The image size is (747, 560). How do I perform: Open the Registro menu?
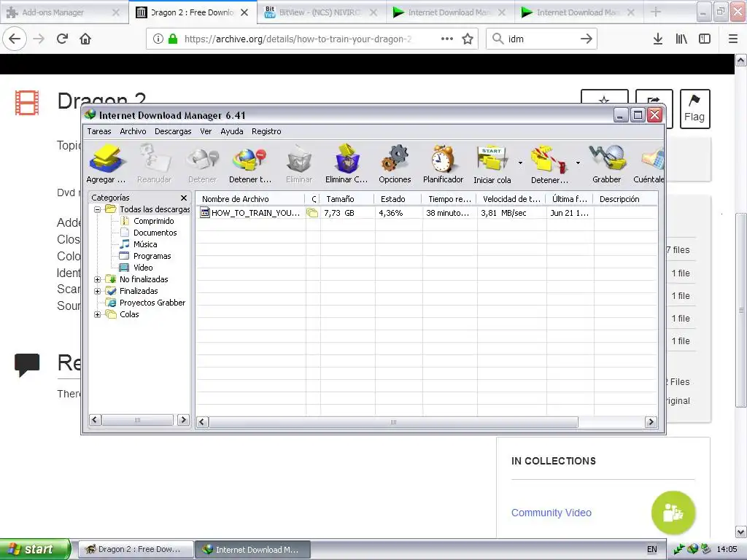pyautogui.click(x=266, y=131)
